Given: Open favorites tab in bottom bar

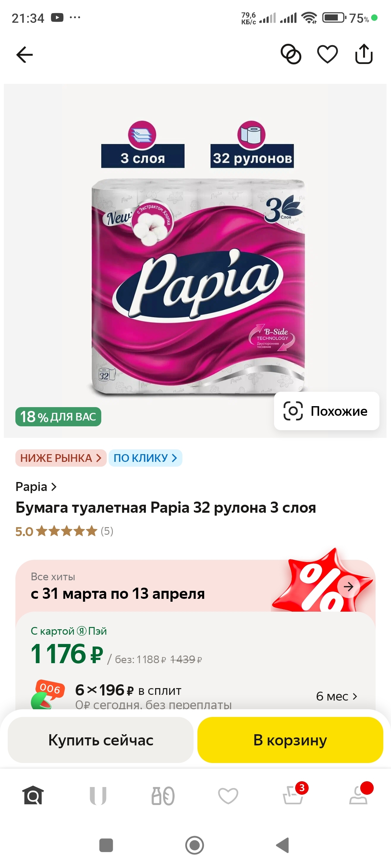Looking at the screenshot, I should (x=228, y=796).
